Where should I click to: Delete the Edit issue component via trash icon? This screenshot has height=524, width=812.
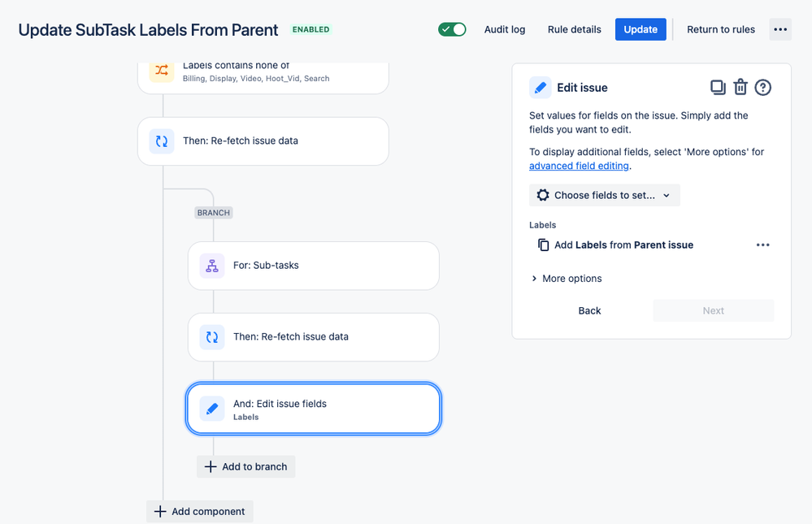click(740, 88)
